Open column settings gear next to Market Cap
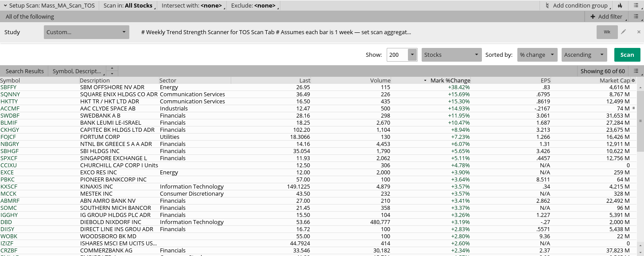Image resolution: width=644 pixels, height=256 pixels. click(x=633, y=80)
